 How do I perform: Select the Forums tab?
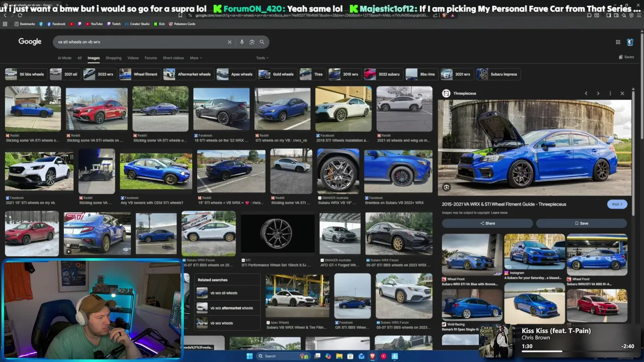[150, 58]
